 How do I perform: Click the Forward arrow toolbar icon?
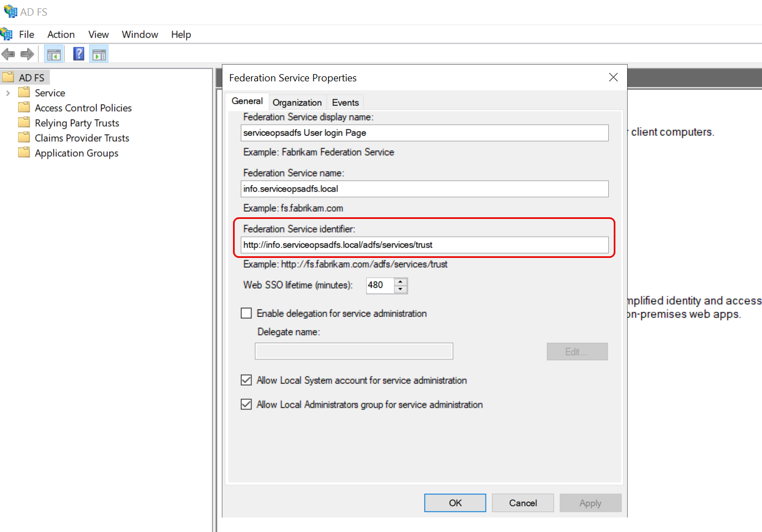pos(27,54)
